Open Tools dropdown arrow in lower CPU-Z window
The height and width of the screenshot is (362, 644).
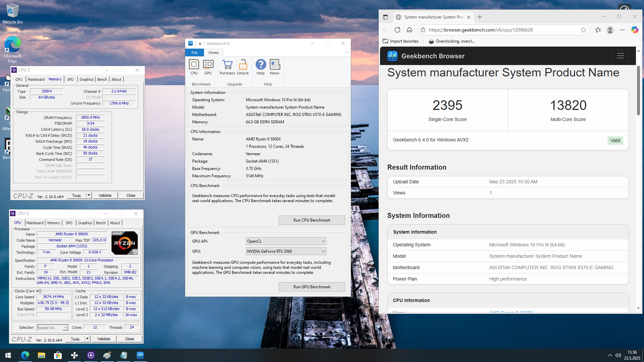88,339
